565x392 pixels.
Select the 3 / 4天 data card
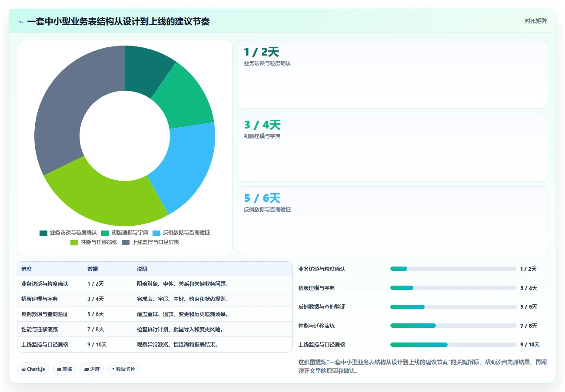392,147
